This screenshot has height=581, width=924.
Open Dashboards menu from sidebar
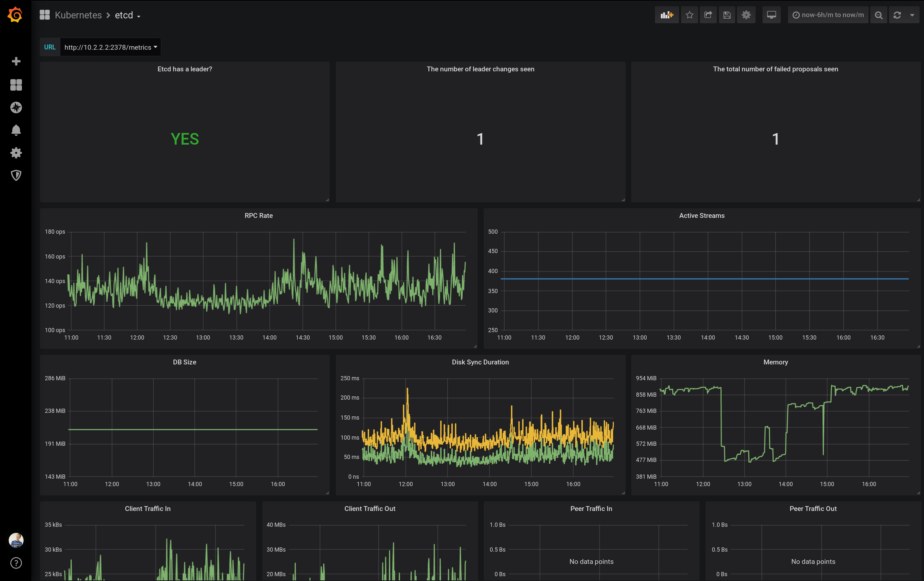(x=16, y=85)
